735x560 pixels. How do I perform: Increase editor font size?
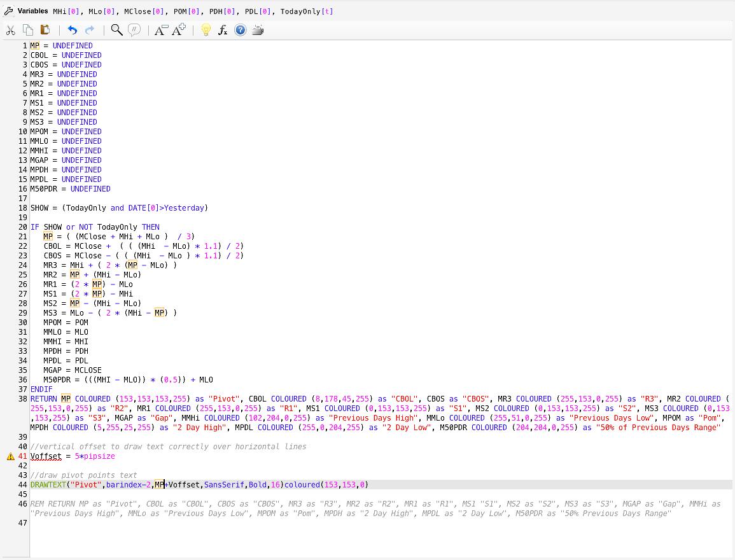click(x=179, y=30)
